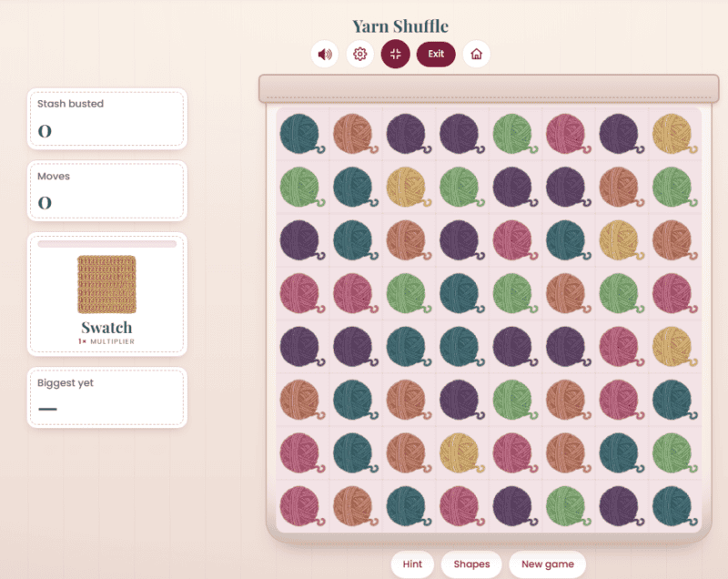Go to the home screen icon
The width and height of the screenshot is (728, 579).
[476, 55]
